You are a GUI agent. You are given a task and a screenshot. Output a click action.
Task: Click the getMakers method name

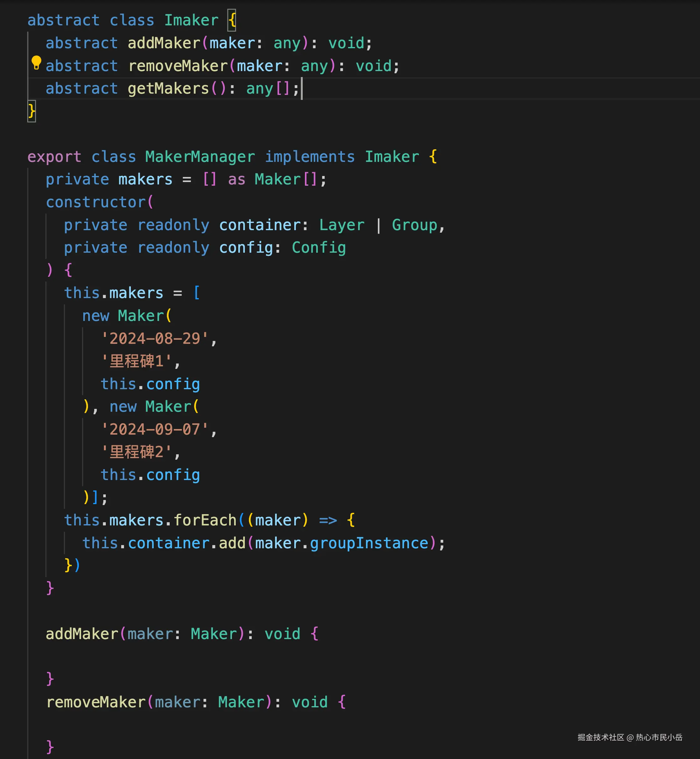pyautogui.click(x=168, y=89)
